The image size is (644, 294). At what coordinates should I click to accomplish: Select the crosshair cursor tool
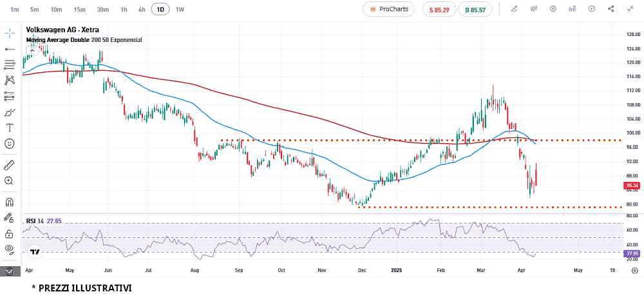(10, 34)
